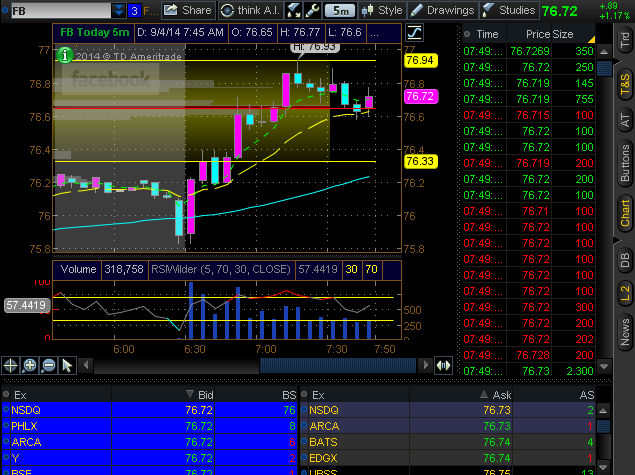
Task: Click the BS column header
Action: 289,395
